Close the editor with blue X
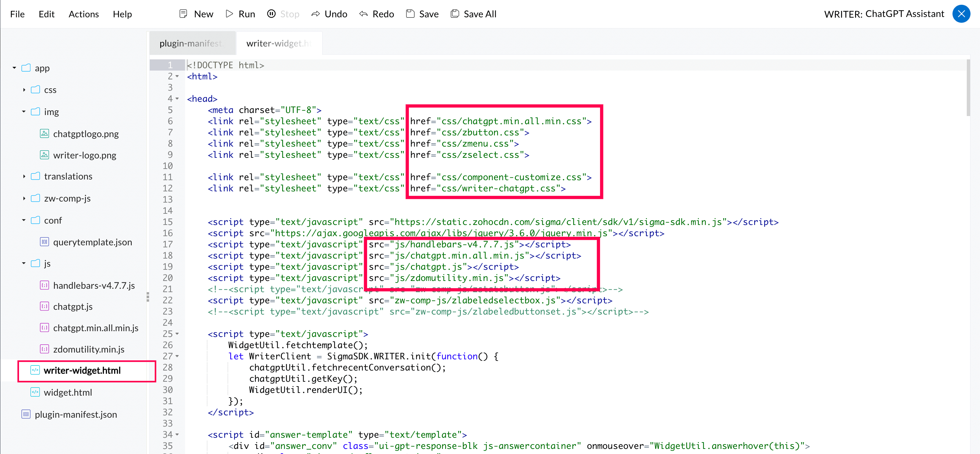Viewport: 980px width, 454px height. tap(961, 14)
